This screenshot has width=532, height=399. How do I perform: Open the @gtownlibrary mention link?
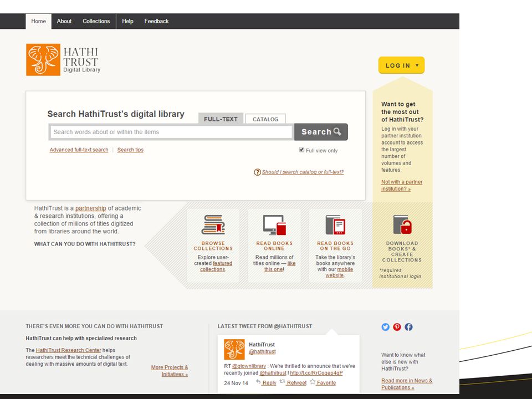coord(249,366)
